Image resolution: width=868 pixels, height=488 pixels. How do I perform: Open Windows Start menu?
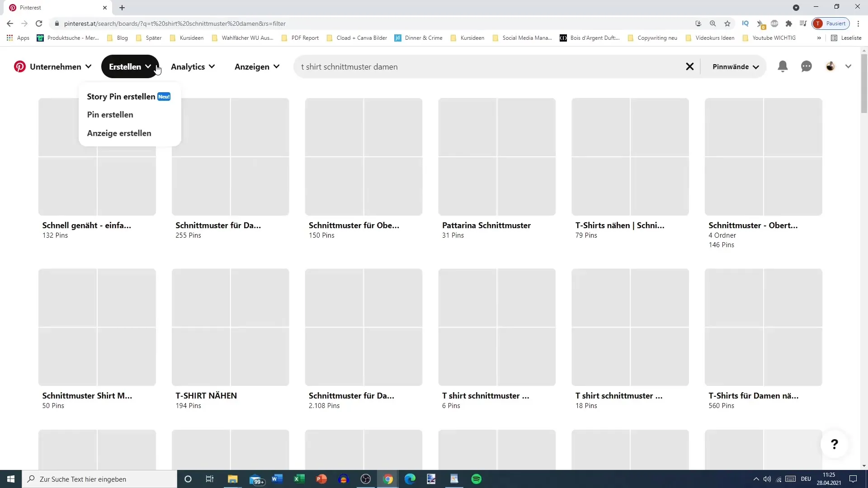click(x=11, y=479)
